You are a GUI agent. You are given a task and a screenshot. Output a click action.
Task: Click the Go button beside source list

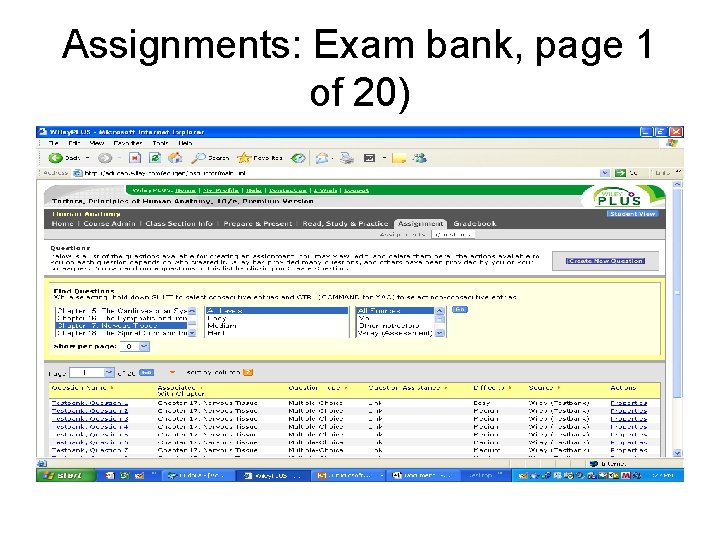click(x=459, y=309)
